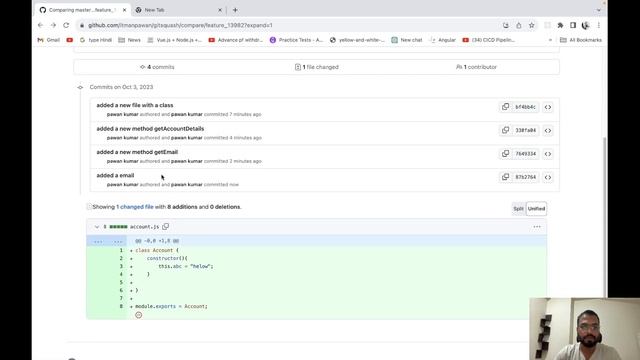Switch to the Comparing master browser tab

(82, 10)
